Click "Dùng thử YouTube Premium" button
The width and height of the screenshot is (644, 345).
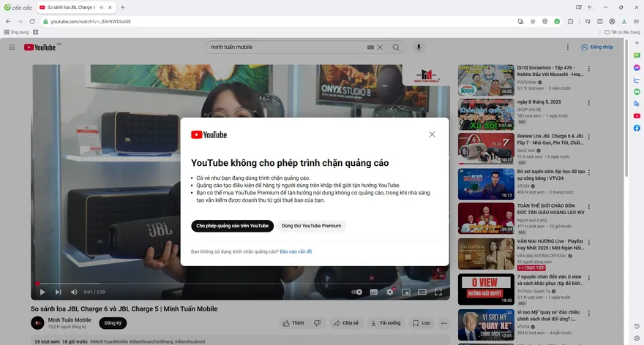tap(311, 226)
